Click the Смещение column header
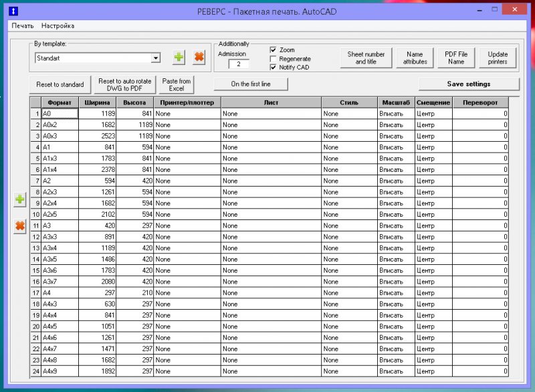The height and width of the screenshot is (392, 535). click(x=433, y=103)
